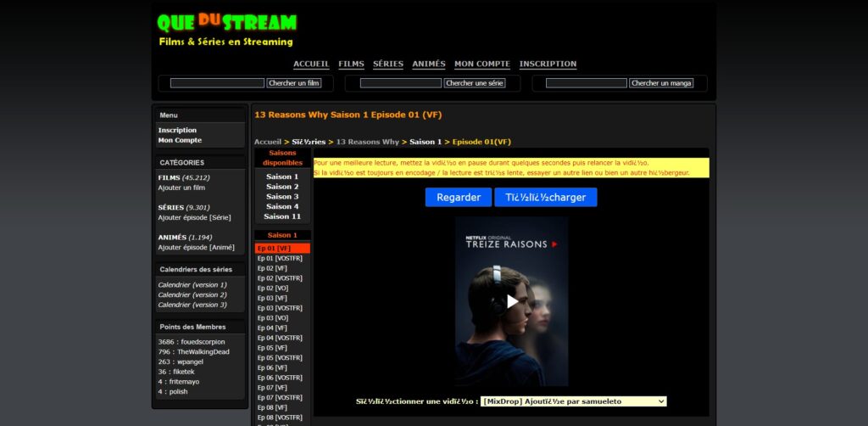Open Calendrier (version 3)
The image size is (868, 426).
[x=192, y=305]
